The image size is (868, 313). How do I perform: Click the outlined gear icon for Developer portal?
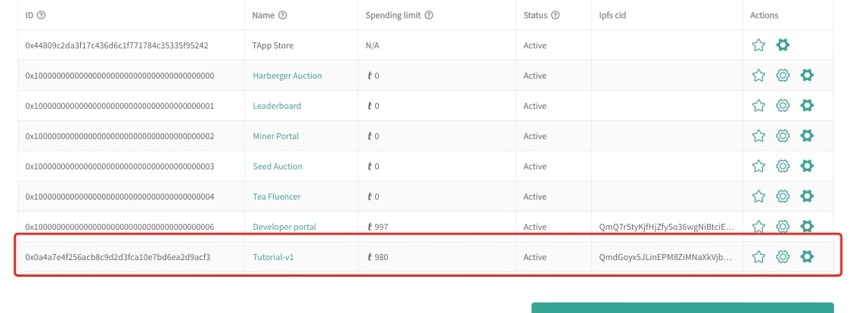[783, 226]
